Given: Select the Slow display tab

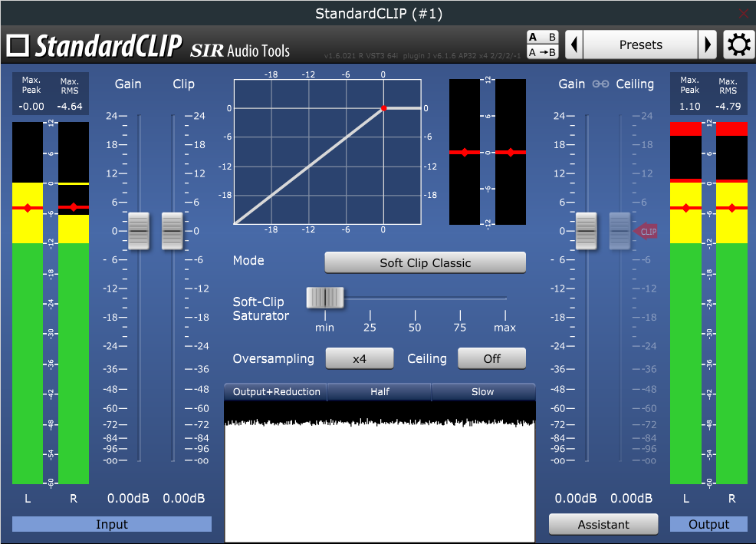Looking at the screenshot, I should coord(483,392).
